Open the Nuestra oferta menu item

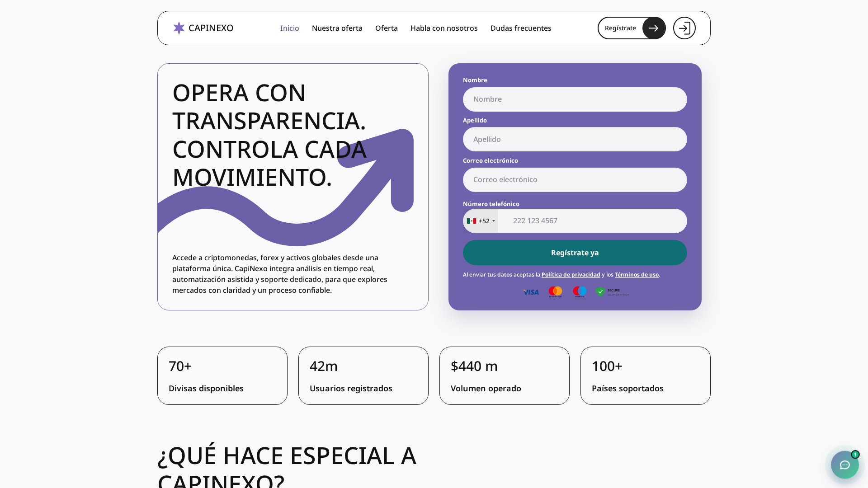pyautogui.click(x=337, y=28)
